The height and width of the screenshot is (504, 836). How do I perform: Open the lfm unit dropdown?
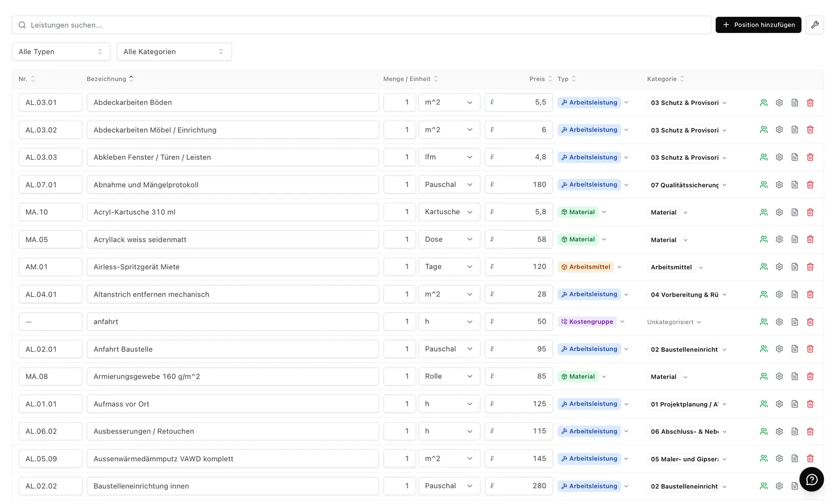tap(449, 157)
